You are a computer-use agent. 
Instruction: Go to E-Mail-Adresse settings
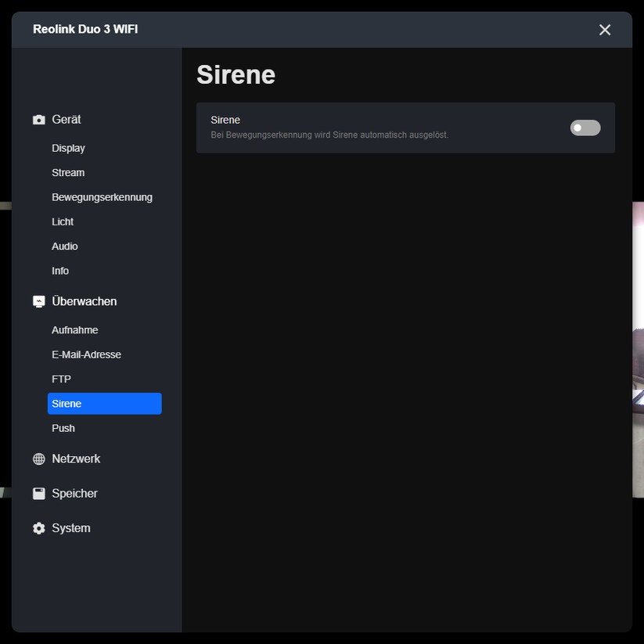click(86, 354)
